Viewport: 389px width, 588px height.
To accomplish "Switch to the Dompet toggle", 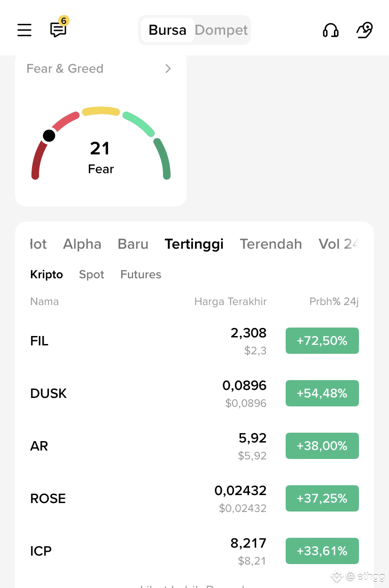I will click(x=221, y=31).
